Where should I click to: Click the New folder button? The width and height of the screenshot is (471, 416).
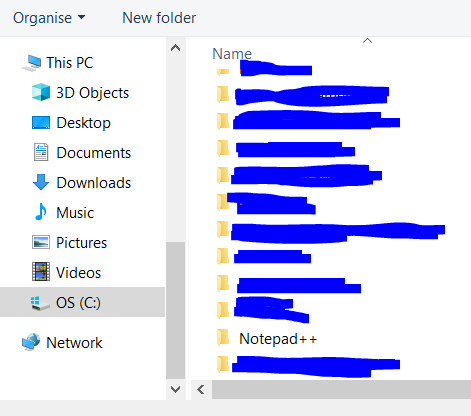159,18
